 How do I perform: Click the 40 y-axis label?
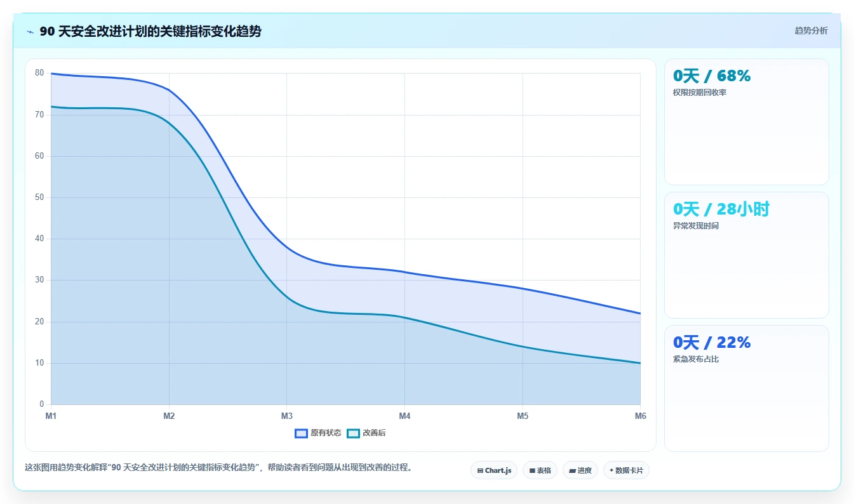[x=39, y=239]
